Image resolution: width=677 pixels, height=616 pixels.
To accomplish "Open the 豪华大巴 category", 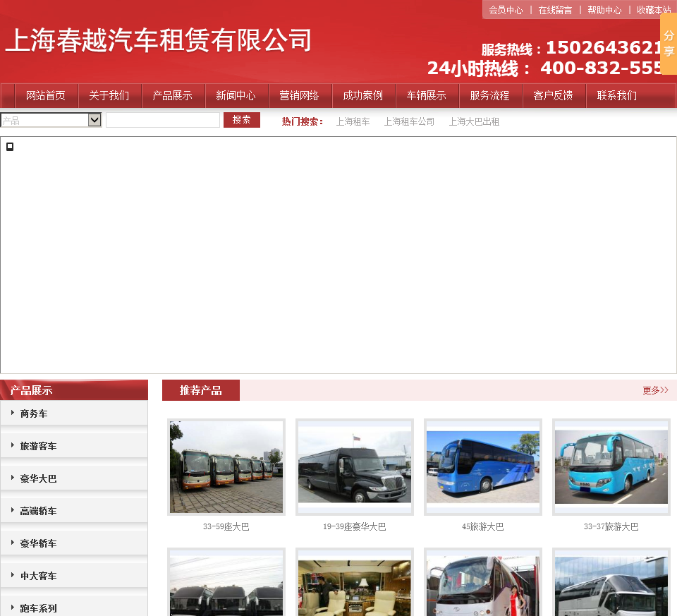I will (x=38, y=478).
